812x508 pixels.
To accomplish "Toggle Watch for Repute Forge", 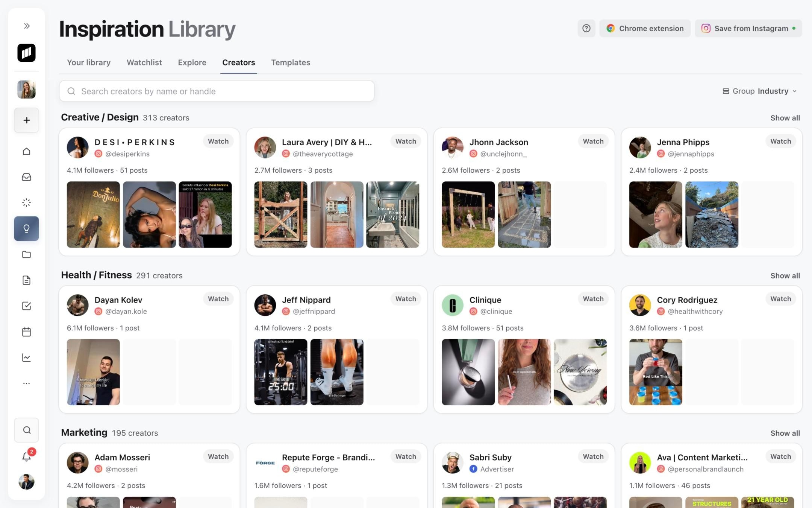I will pos(406,456).
